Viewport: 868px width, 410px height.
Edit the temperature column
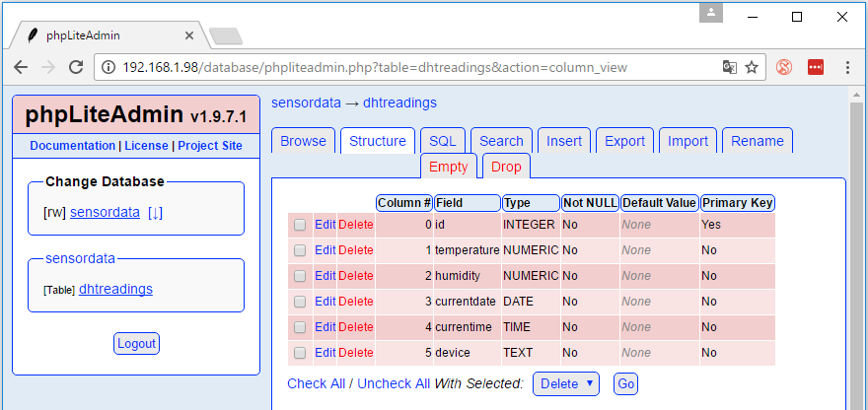pos(325,250)
